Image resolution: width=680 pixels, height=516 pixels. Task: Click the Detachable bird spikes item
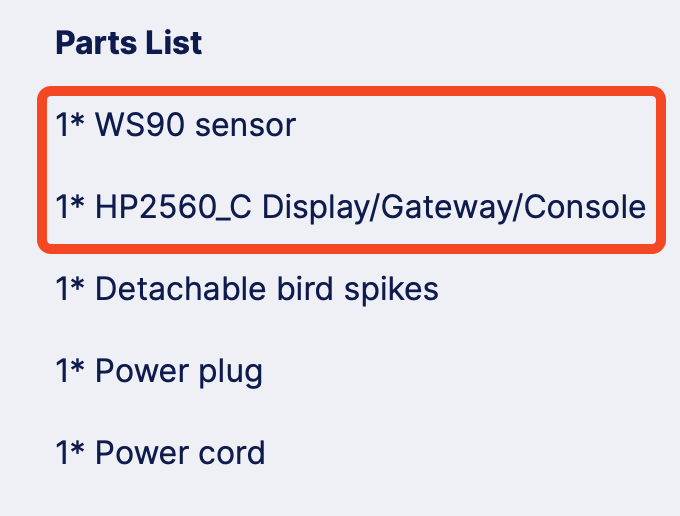[247, 290]
